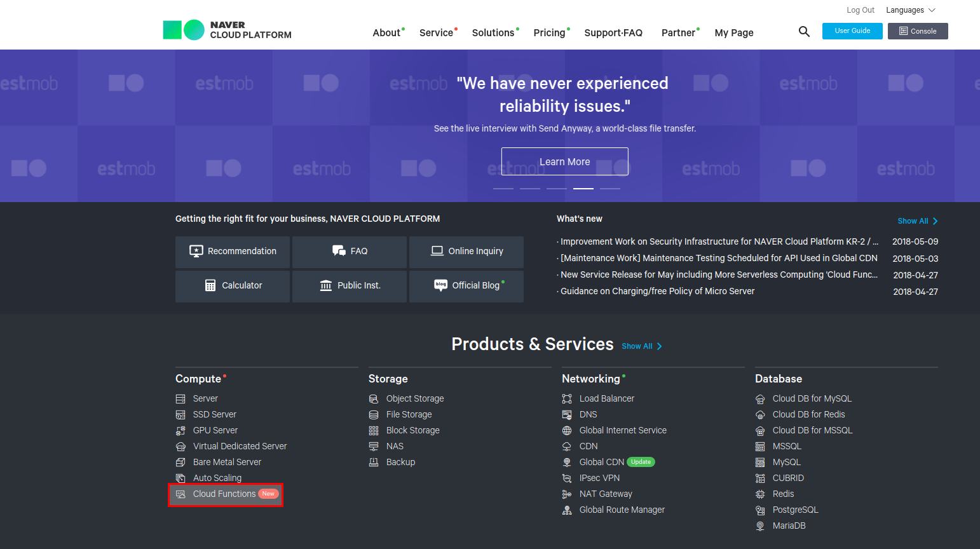This screenshot has height=549, width=980.
Task: Open the Console button
Action: point(918,30)
